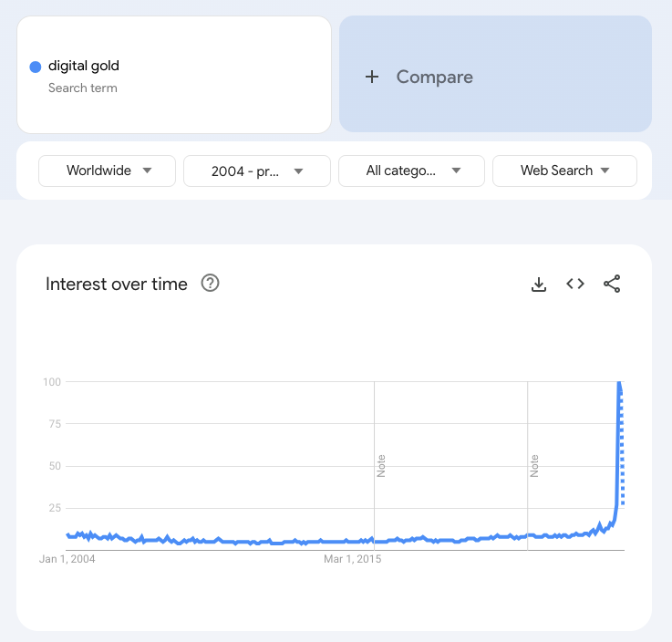Open the All categories dropdown
Screen dimensions: 672x642
click(x=411, y=171)
